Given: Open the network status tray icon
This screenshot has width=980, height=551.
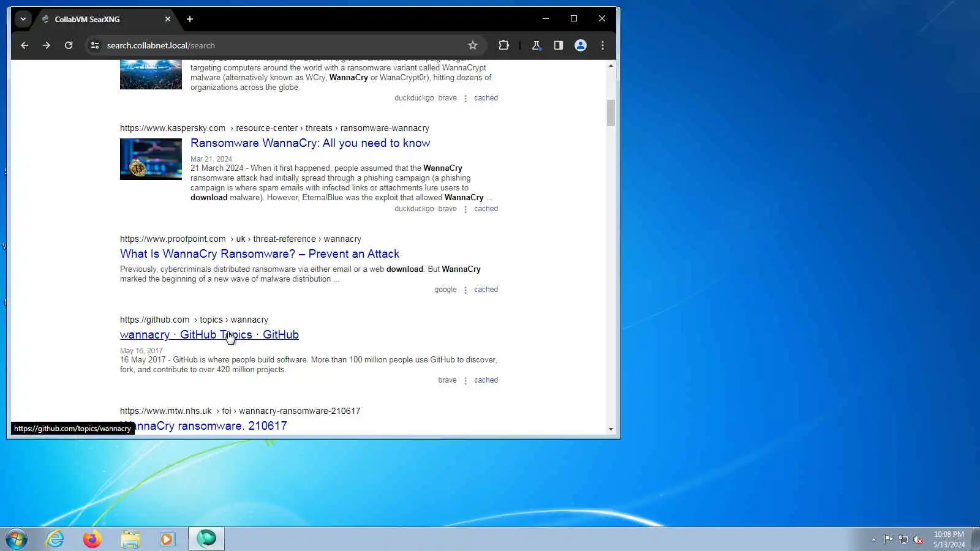Looking at the screenshot, I should click(x=903, y=539).
